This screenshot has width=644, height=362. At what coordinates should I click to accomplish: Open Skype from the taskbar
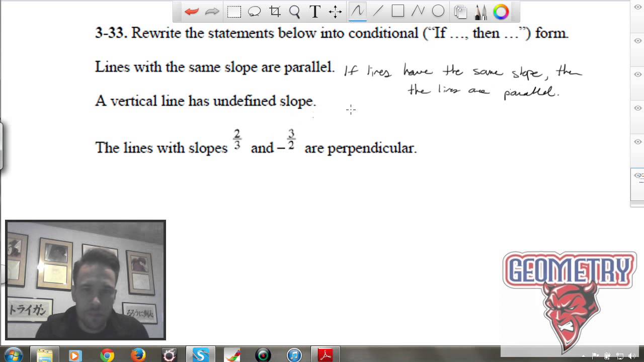click(x=200, y=355)
